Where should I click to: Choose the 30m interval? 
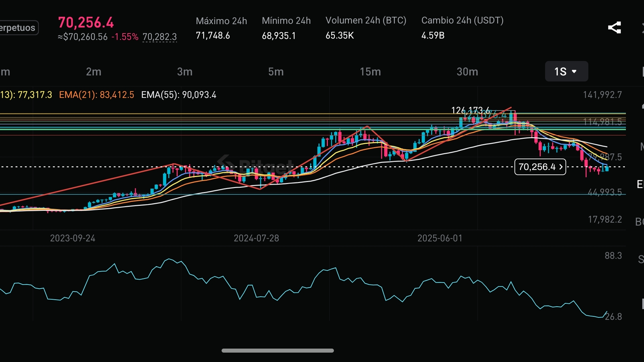pos(467,71)
